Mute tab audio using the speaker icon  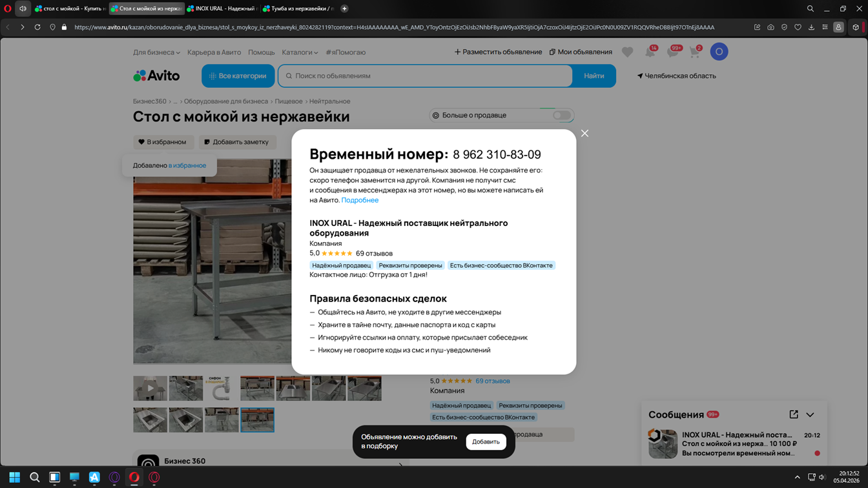pos(23,8)
